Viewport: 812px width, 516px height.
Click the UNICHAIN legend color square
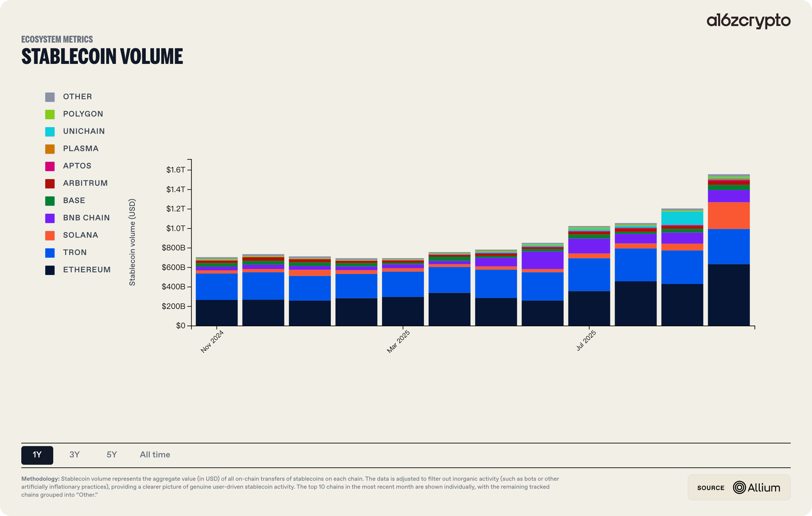[x=50, y=131]
